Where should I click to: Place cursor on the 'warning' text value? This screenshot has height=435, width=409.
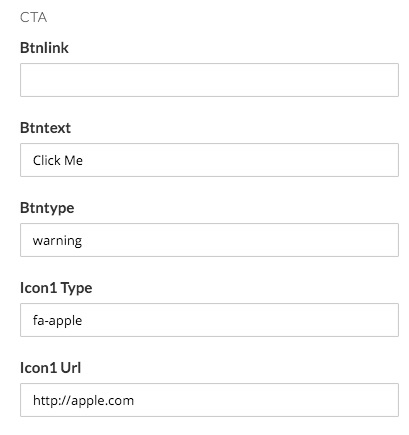[57, 241]
